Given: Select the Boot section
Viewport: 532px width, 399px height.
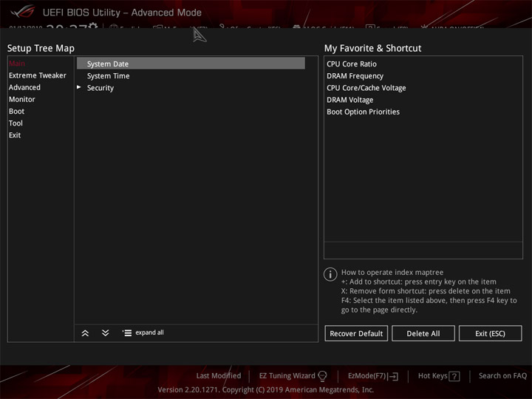Looking at the screenshot, I should 16,111.
